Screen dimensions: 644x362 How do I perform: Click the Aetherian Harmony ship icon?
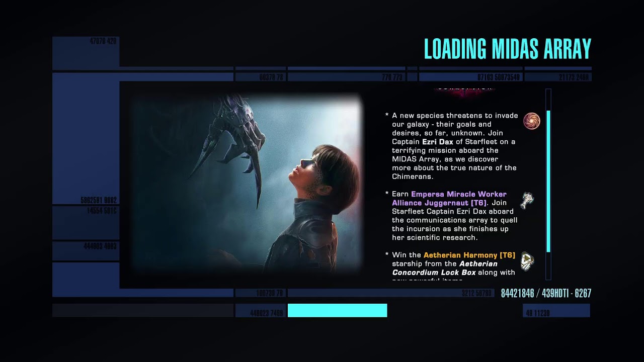tap(527, 261)
